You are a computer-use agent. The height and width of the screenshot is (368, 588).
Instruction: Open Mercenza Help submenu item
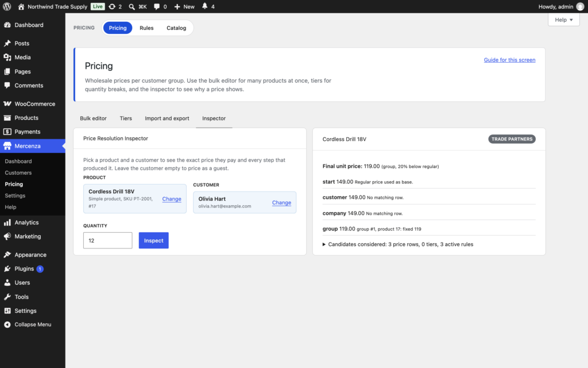(x=10, y=207)
